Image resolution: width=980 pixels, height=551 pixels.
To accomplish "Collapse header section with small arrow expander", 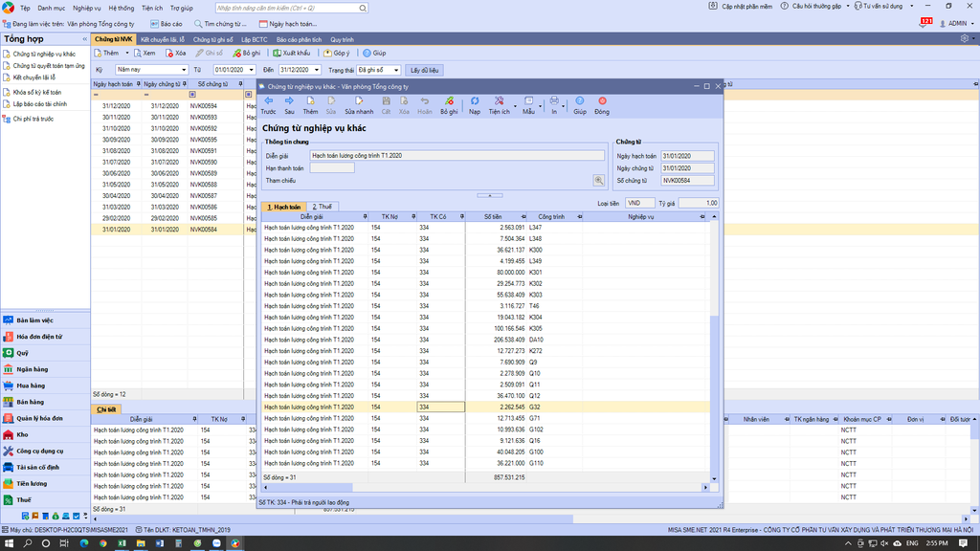I will 489,195.
